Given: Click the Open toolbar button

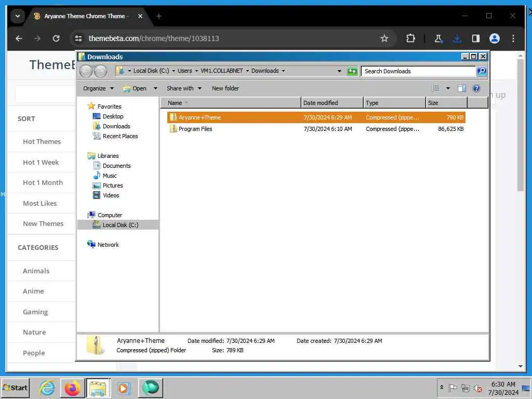Looking at the screenshot, I should 136,88.
